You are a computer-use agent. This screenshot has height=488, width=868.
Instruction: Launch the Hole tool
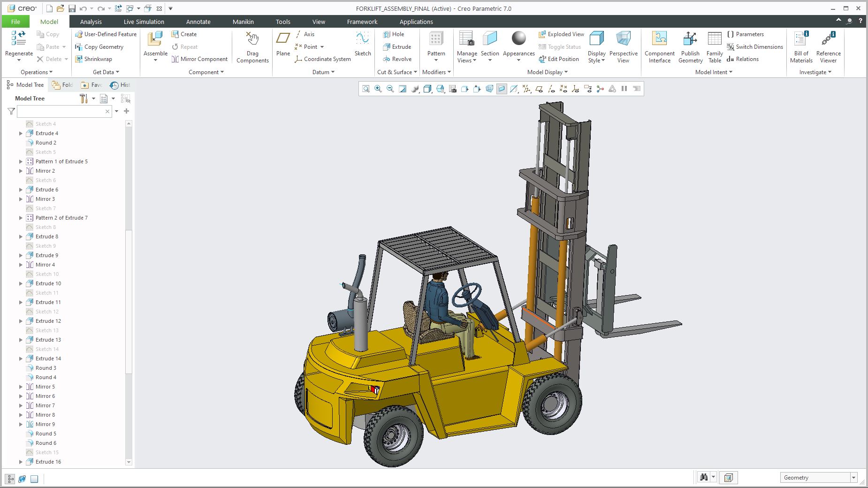[396, 34]
